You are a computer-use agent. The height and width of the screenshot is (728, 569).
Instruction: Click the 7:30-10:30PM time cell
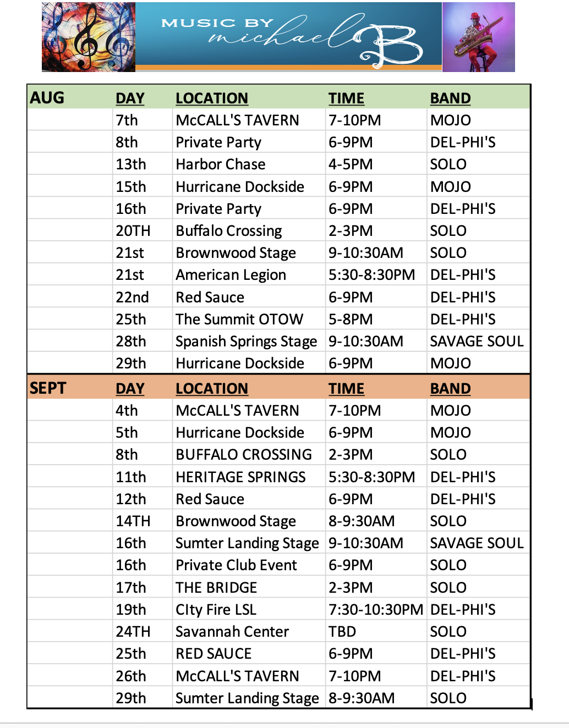click(x=376, y=610)
